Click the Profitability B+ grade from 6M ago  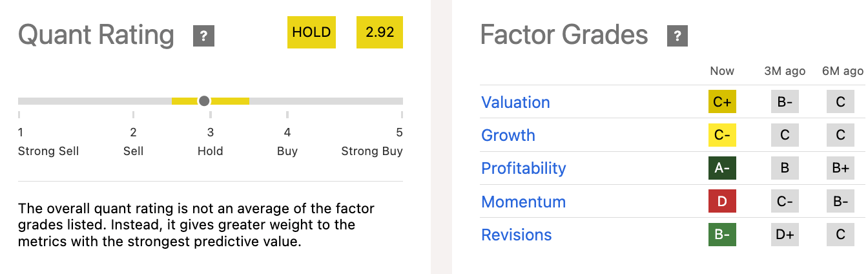click(840, 168)
